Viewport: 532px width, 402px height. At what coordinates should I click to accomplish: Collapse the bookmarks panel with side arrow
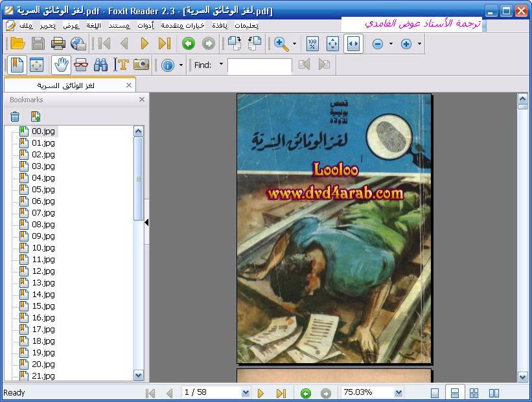(x=146, y=222)
